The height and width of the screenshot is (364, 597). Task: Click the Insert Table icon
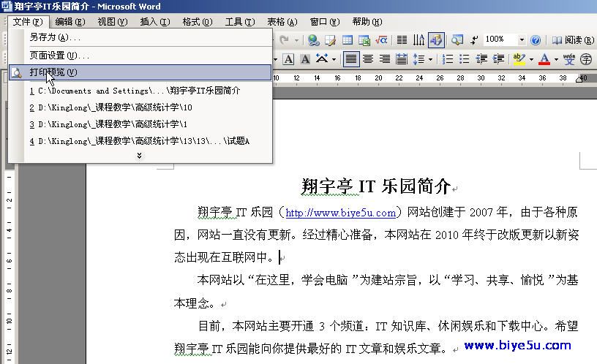pyautogui.click(x=348, y=40)
